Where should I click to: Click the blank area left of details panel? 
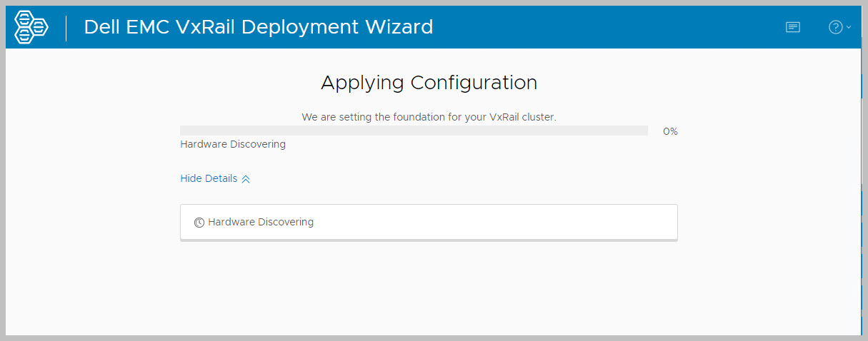pyautogui.click(x=93, y=222)
